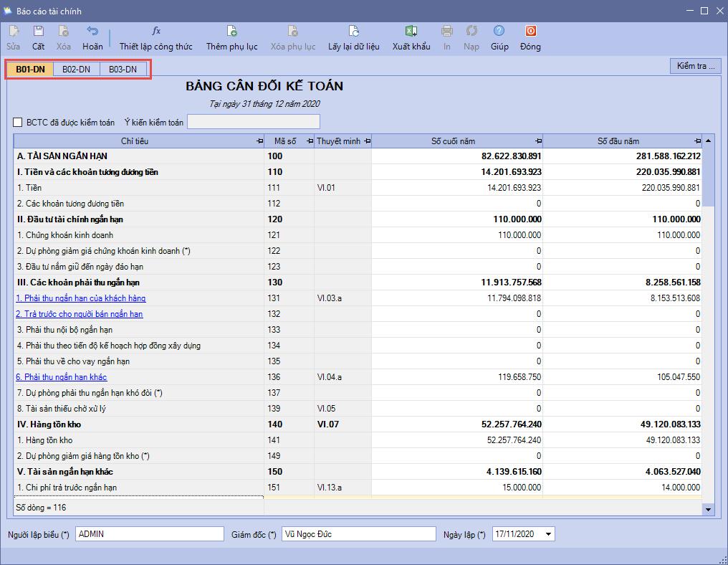Click the table's scroll down arrow
This screenshot has height=565, width=728.
[x=709, y=509]
